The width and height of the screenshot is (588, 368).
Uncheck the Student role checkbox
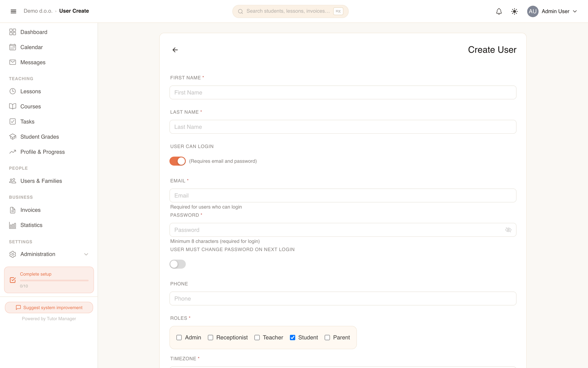coord(293,337)
